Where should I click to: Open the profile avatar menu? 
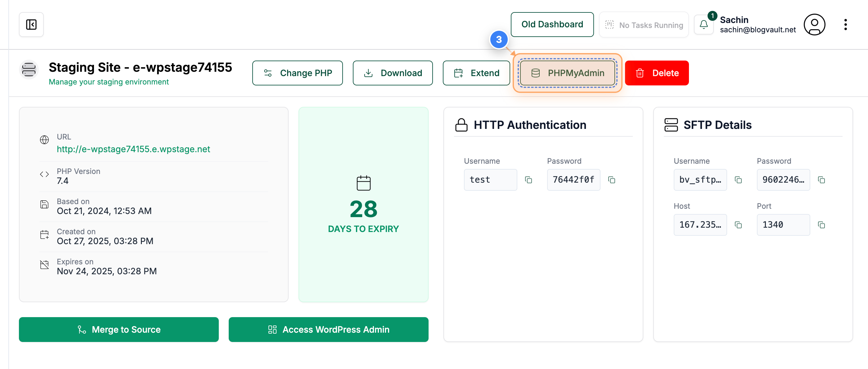tap(814, 24)
